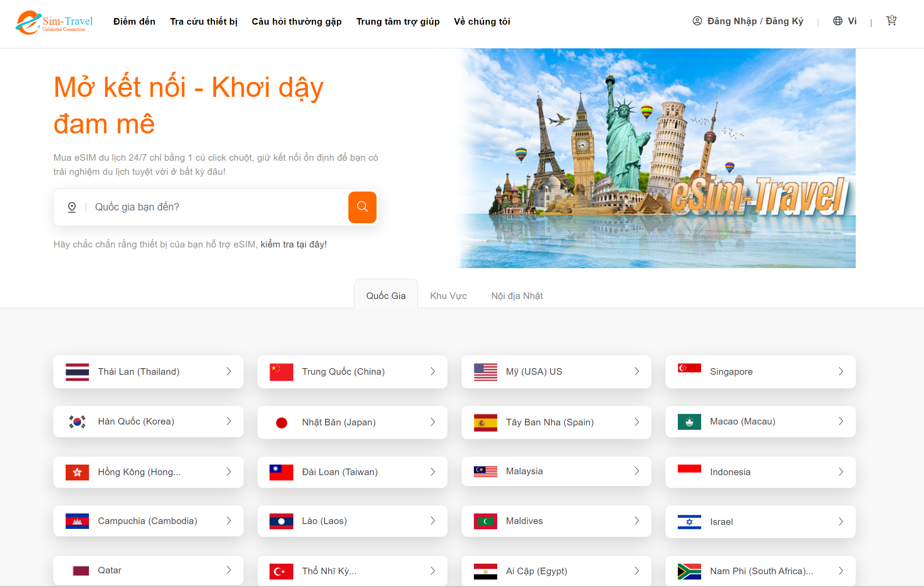Image resolution: width=924 pixels, height=587 pixels.
Task: Click the Ai Cập (Egypt) label
Action: point(536,571)
